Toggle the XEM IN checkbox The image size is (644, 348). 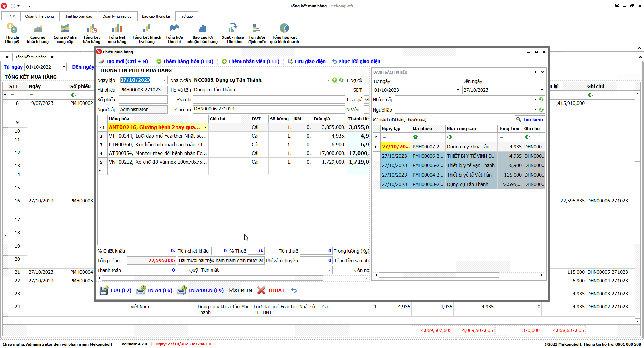(x=231, y=290)
